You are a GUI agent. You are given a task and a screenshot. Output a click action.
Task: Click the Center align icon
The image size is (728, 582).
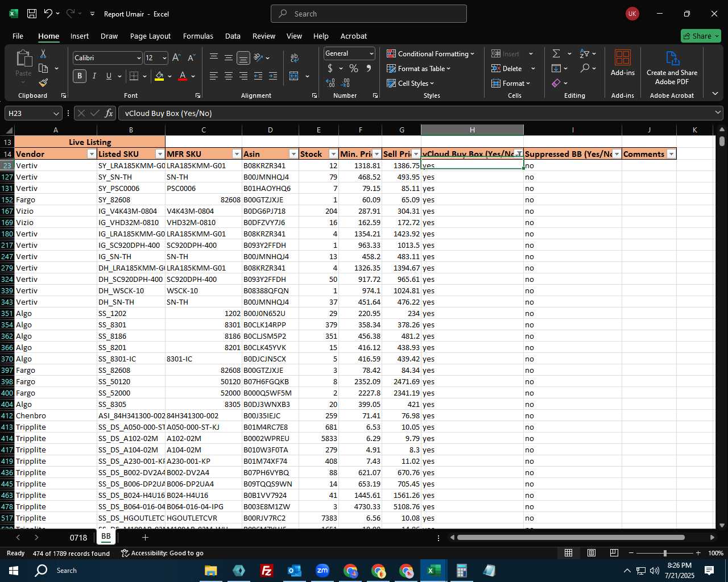tap(228, 76)
